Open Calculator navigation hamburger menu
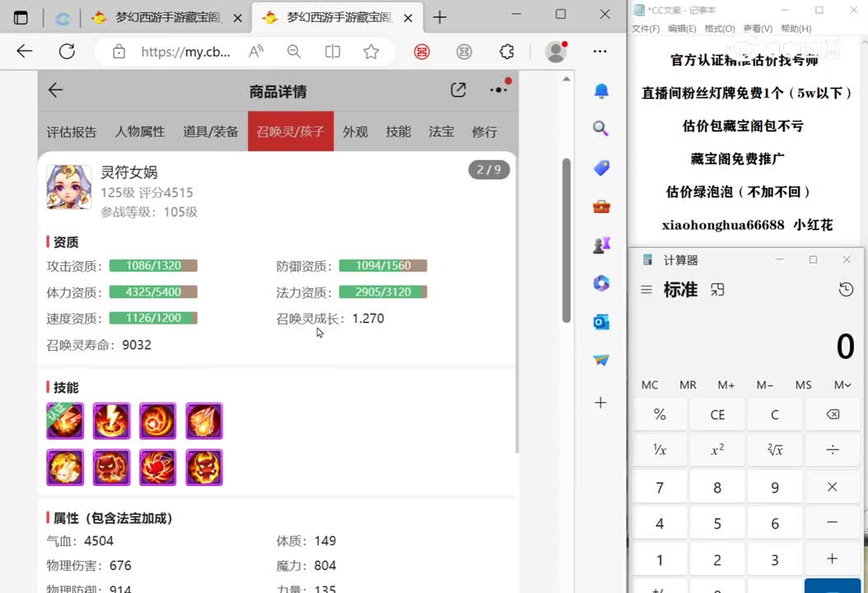868x593 pixels. coord(646,290)
